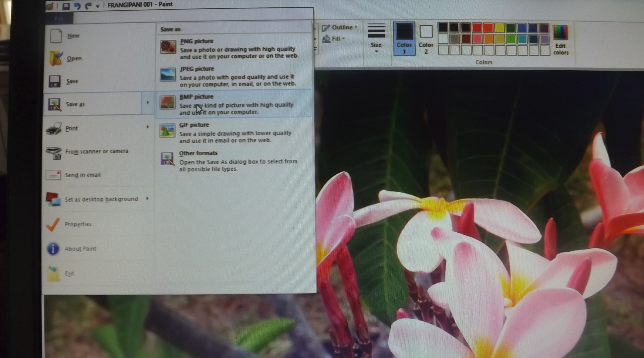Image resolution: width=644 pixels, height=358 pixels.
Task: Open the Customize Quick Access Toolbar dropdown
Action: point(98,6)
